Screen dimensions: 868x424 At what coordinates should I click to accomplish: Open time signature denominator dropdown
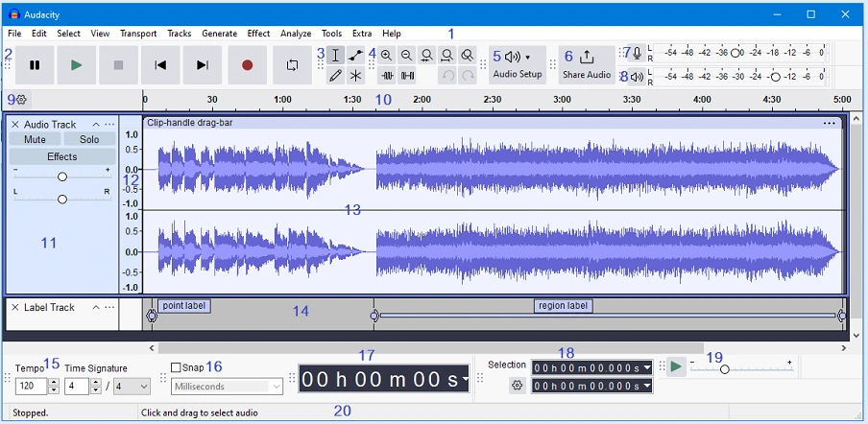pos(132,386)
